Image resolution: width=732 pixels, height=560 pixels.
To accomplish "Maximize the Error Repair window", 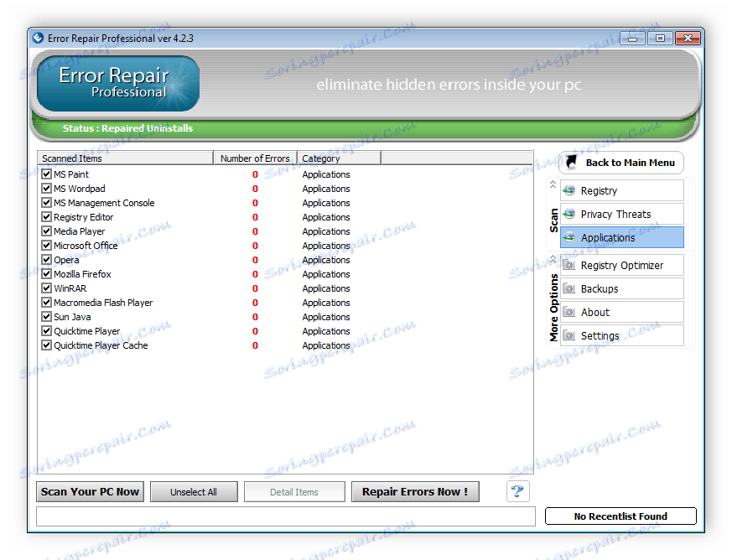I will pos(660,39).
